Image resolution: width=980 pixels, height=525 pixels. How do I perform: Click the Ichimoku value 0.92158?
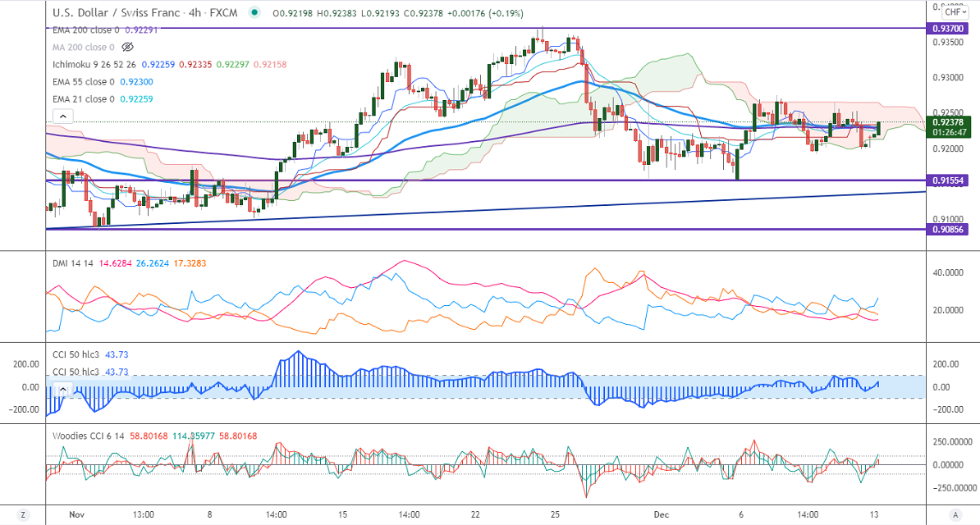[270, 64]
